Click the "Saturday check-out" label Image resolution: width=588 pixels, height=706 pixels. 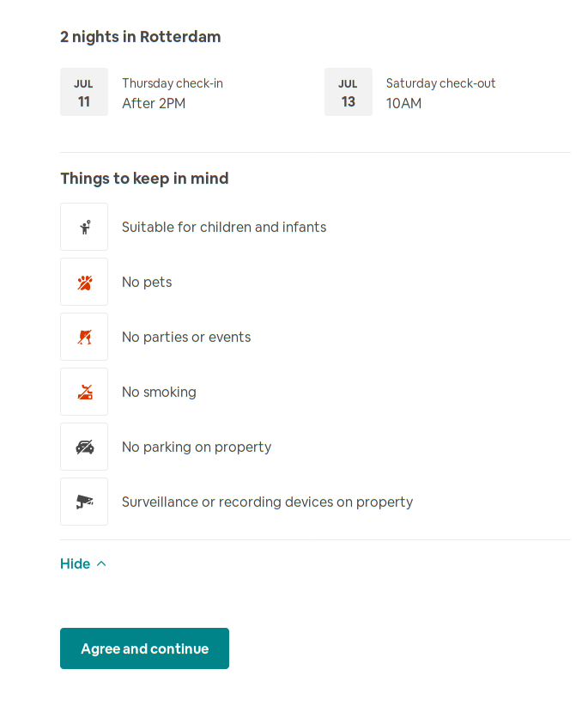coord(440,83)
